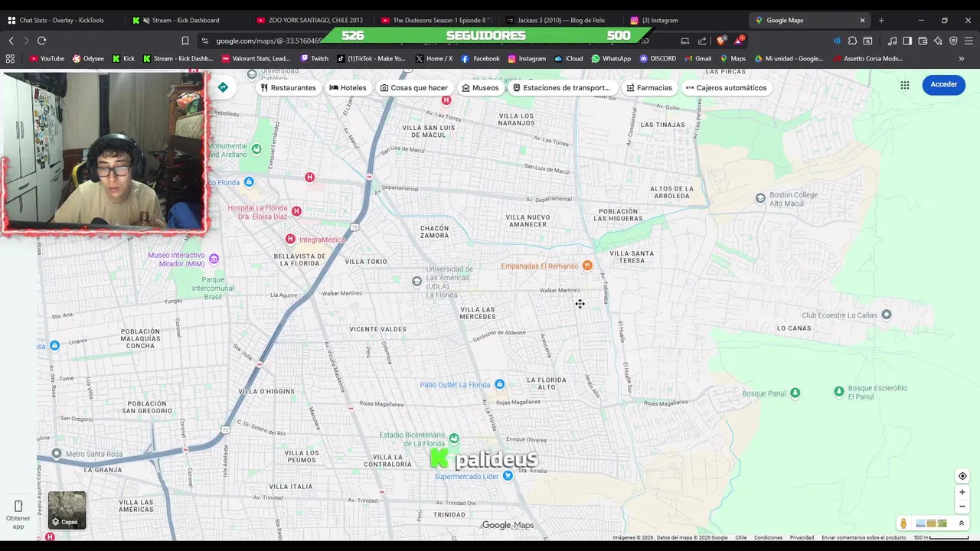Open the WhatsApp bookmark
Image resolution: width=980 pixels, height=551 pixels.
[x=611, y=58]
